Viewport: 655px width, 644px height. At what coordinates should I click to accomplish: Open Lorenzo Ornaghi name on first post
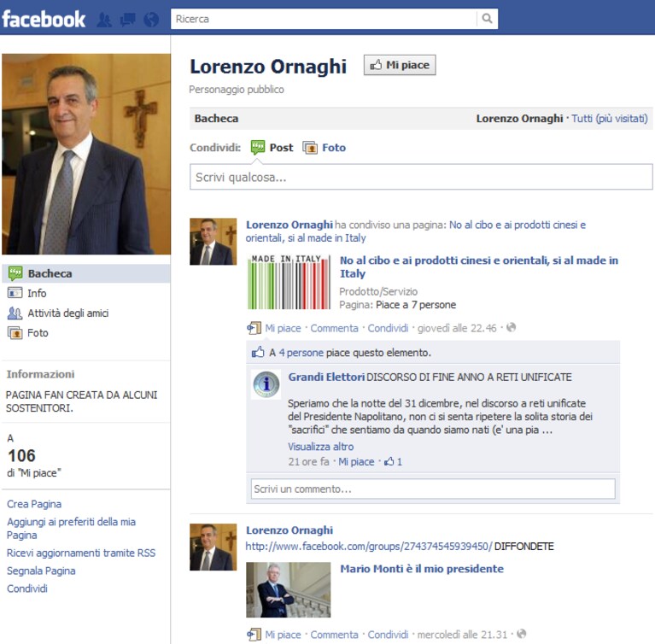coord(289,225)
